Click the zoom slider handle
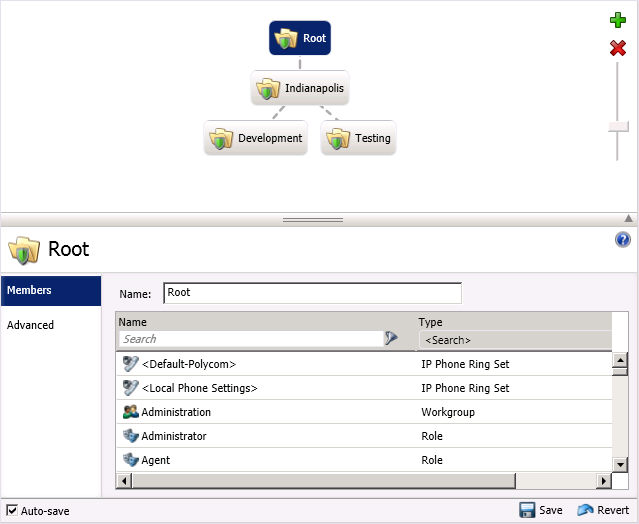 click(x=618, y=126)
